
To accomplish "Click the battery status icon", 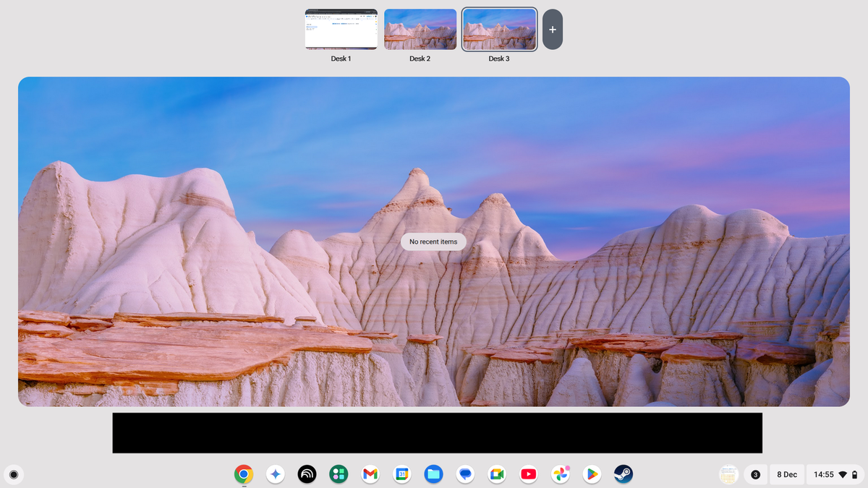I will pyautogui.click(x=855, y=474).
